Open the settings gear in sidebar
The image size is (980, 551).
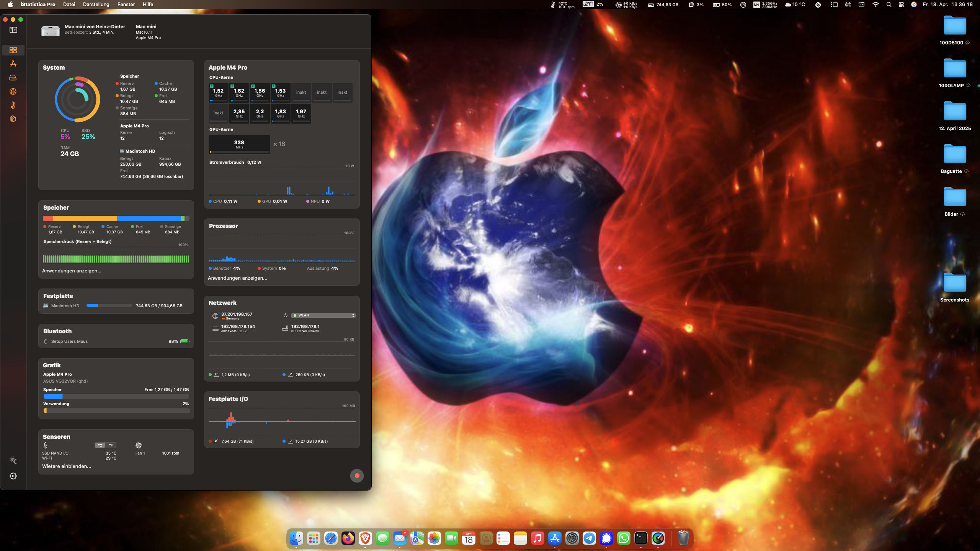click(x=13, y=476)
